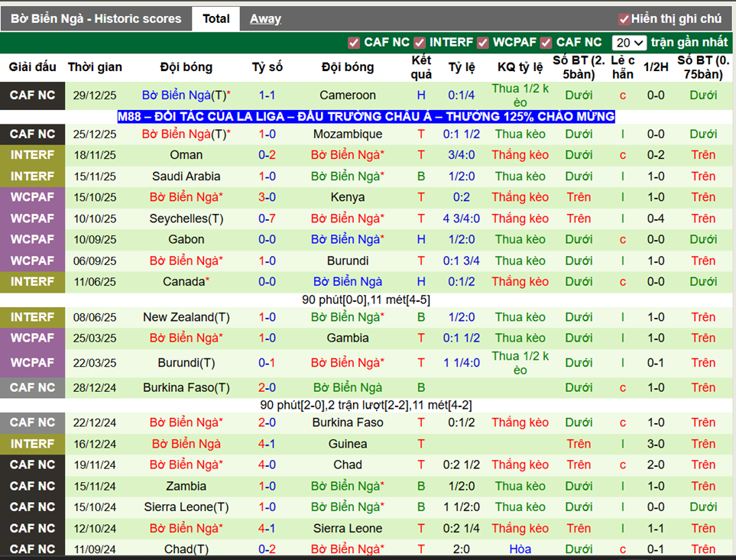The image size is (736, 560).
Task: Open the 0-2 score of the Oman match
Action: (267, 155)
